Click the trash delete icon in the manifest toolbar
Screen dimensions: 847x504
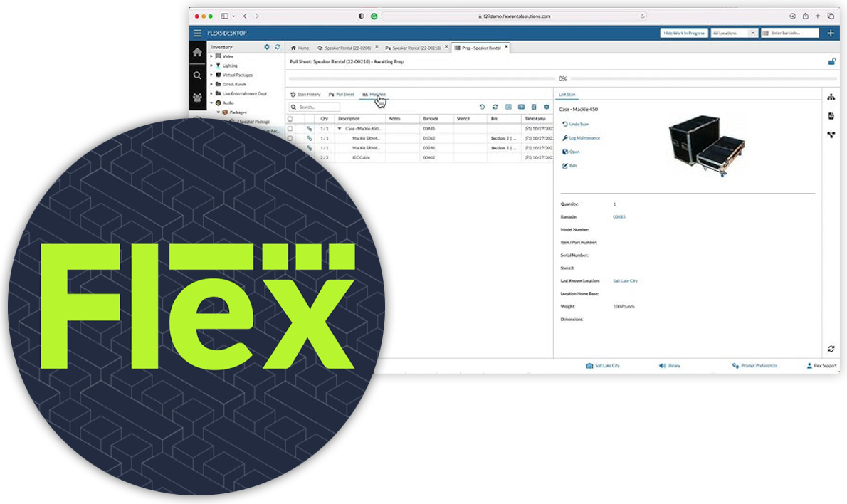click(534, 107)
